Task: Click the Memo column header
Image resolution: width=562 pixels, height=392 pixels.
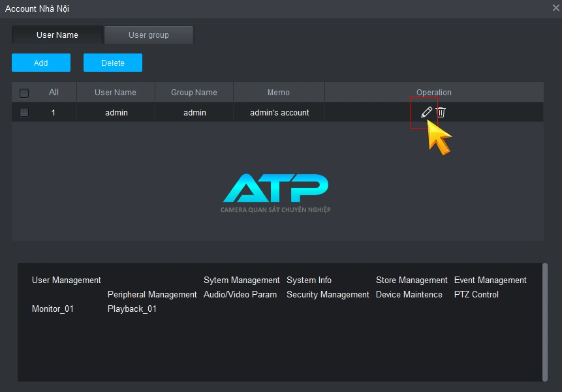Action: pos(279,93)
